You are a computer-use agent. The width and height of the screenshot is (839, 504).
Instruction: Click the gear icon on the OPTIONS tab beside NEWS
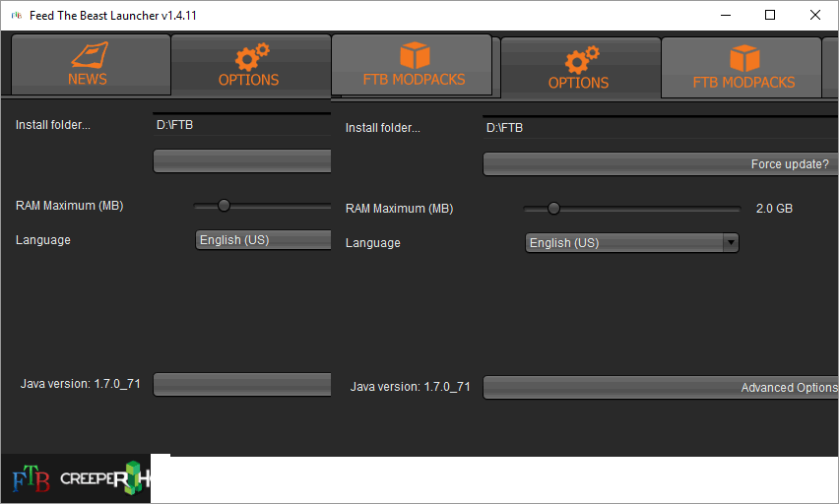tap(250, 55)
